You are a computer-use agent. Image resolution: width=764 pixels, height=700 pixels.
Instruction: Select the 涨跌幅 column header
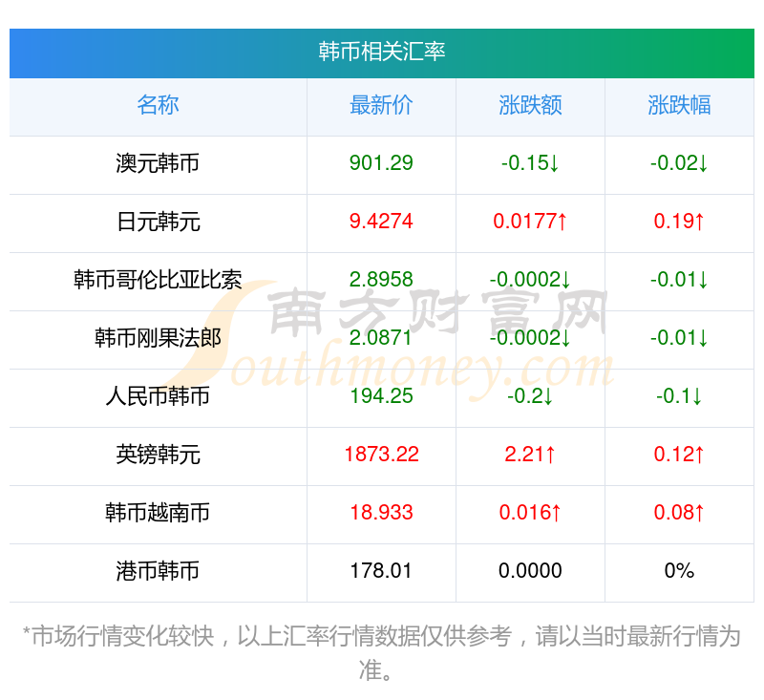(679, 105)
